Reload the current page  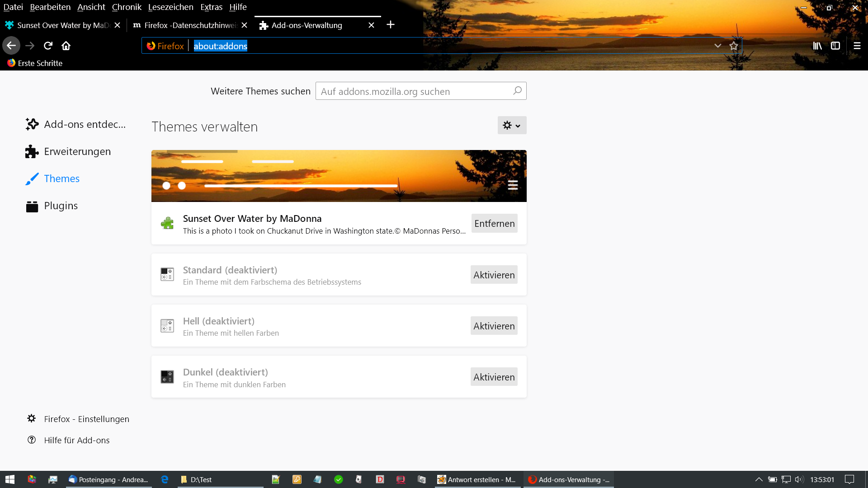coord(48,46)
